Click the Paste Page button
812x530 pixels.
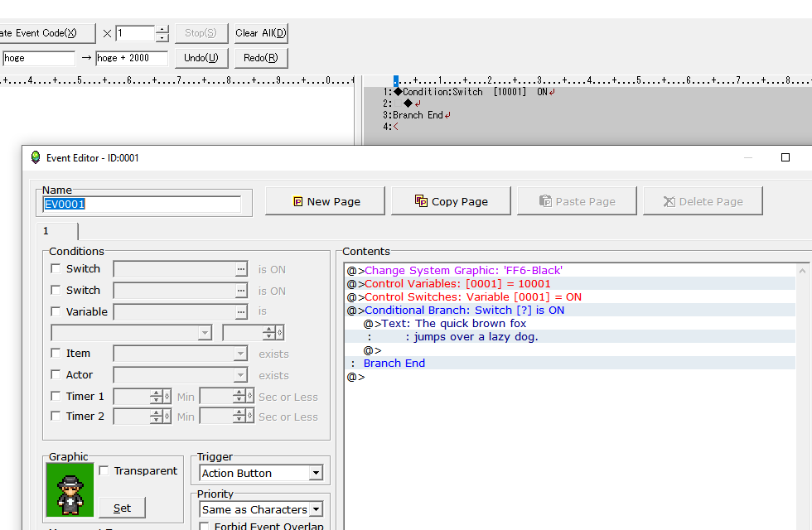tap(577, 200)
